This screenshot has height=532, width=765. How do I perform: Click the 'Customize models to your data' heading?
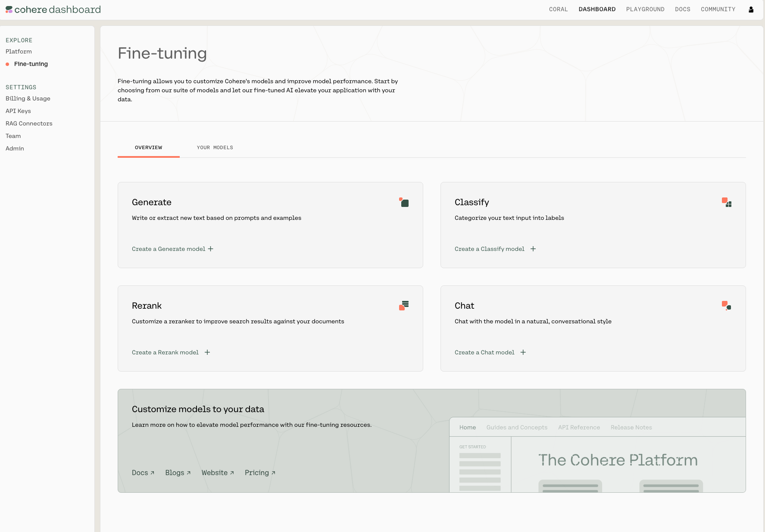198,409
